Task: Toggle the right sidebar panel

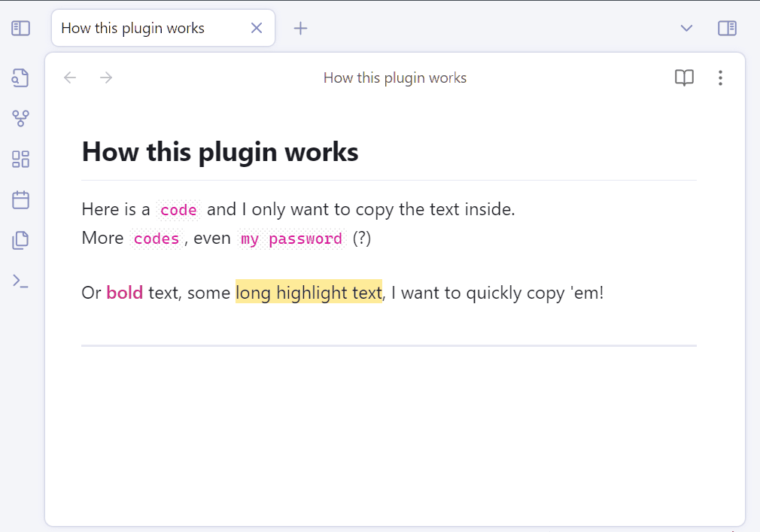Action: click(x=727, y=28)
